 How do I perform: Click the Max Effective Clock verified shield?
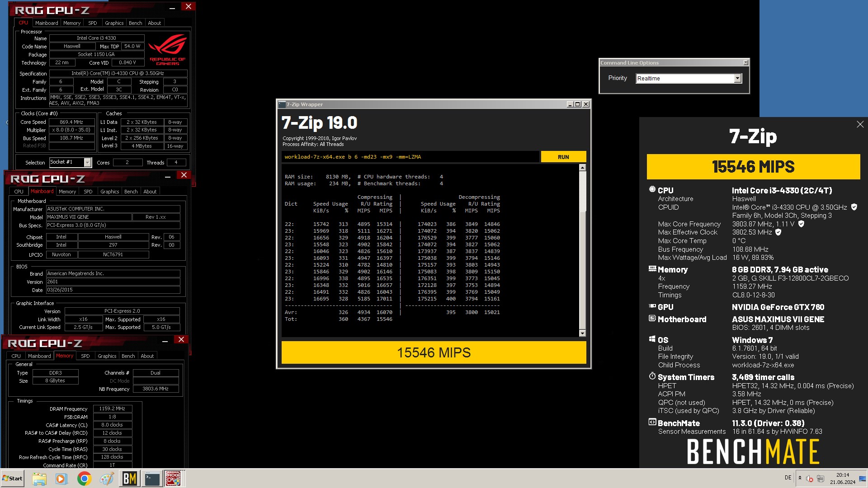pos(778,232)
